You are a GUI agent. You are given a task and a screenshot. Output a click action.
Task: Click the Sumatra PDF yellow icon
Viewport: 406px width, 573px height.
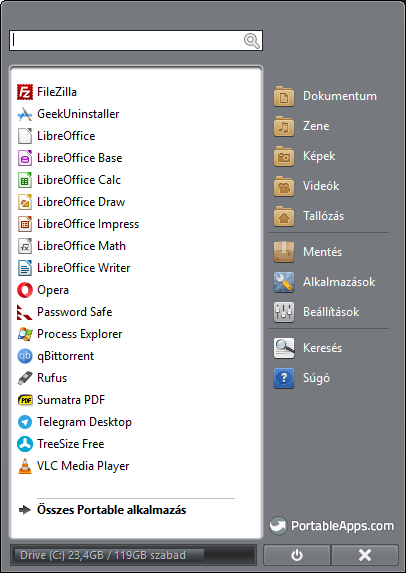click(25, 400)
